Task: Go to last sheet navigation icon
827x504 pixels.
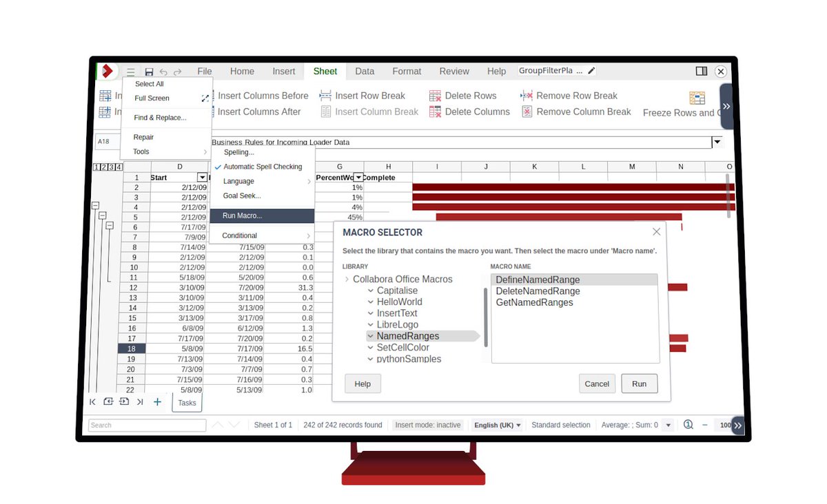Action: pos(140,401)
